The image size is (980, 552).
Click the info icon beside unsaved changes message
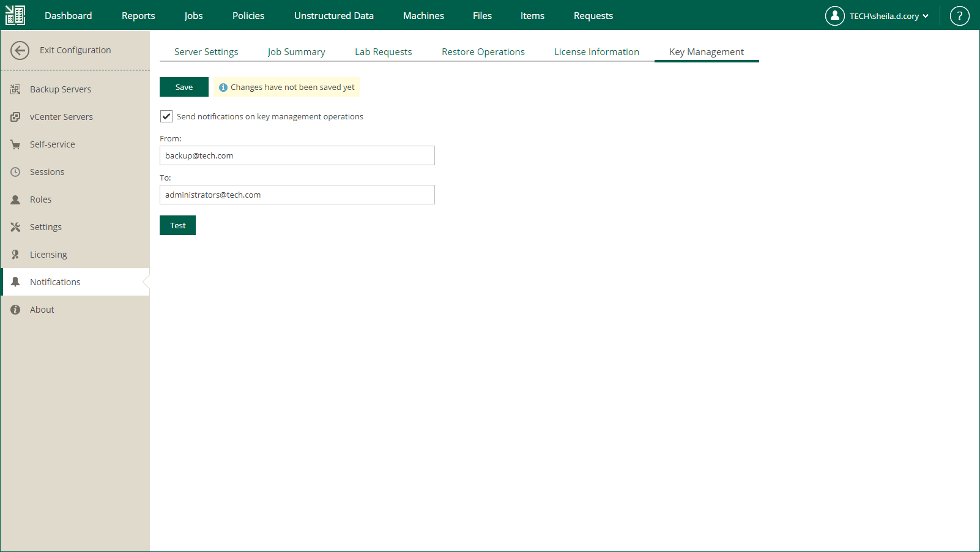223,88
